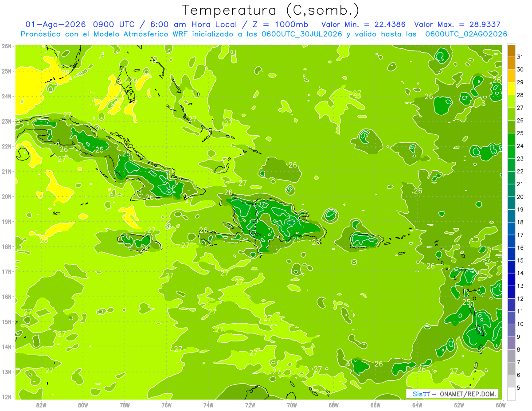Image resolution: width=532 pixels, height=411 pixels.
Task: Click the 64W longitude axis label
Action: [417, 405]
